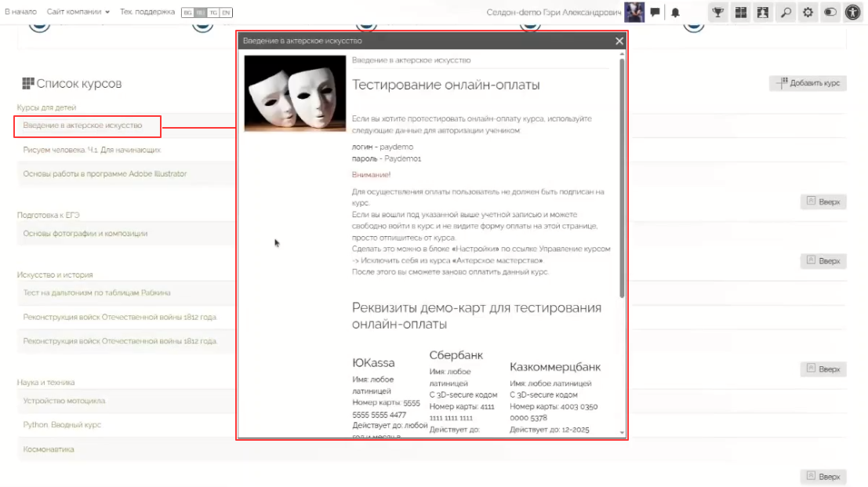Click the scrollbar down arrow in popup

622,433
